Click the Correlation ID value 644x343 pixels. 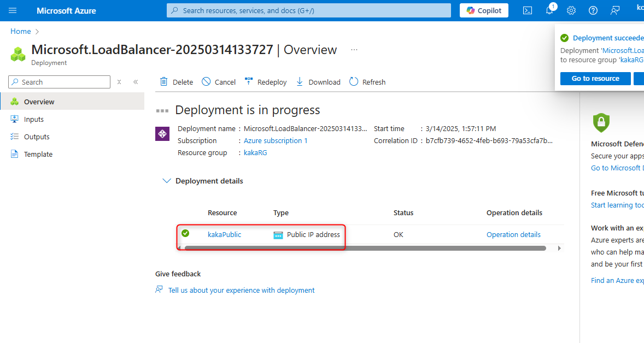489,141
